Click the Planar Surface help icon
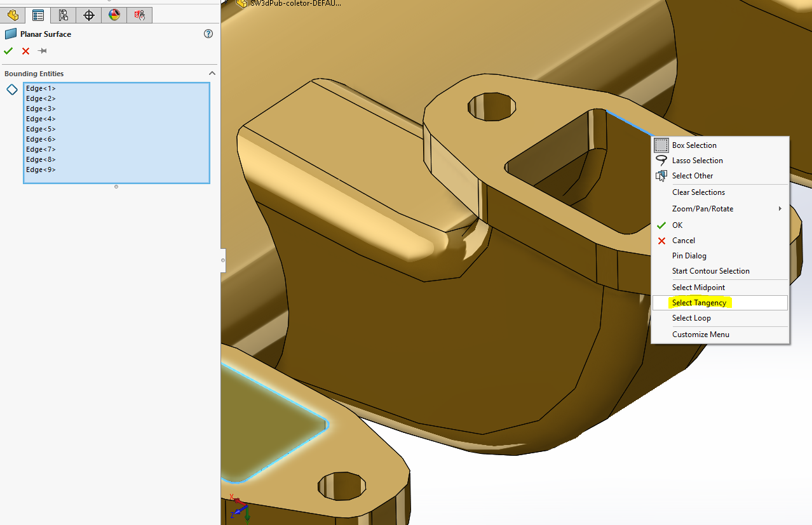The width and height of the screenshot is (812, 525). click(208, 34)
